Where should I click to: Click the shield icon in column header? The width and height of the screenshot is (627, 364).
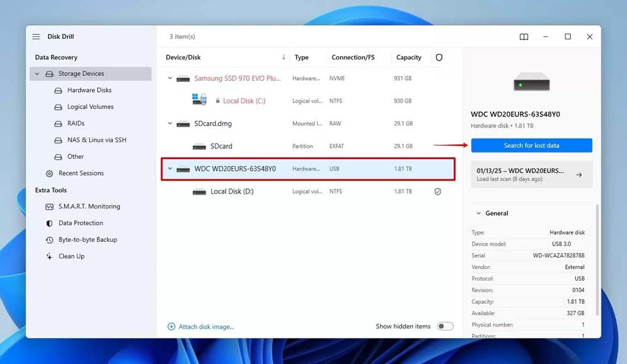[x=439, y=58]
